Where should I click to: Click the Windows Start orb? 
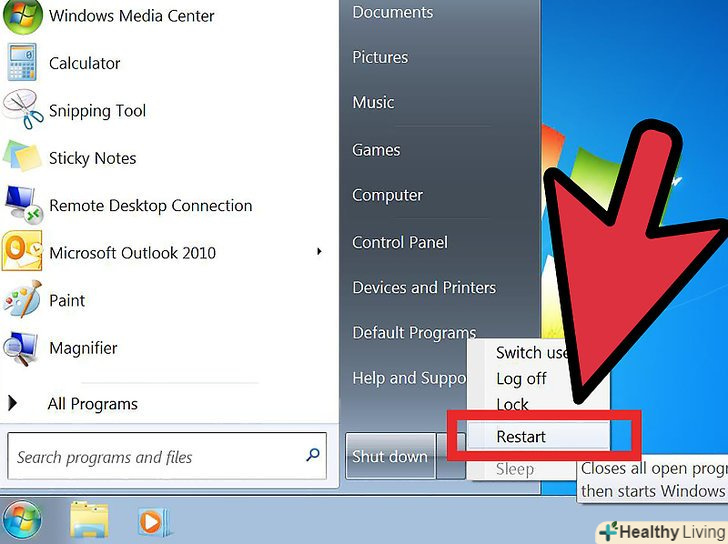21,520
